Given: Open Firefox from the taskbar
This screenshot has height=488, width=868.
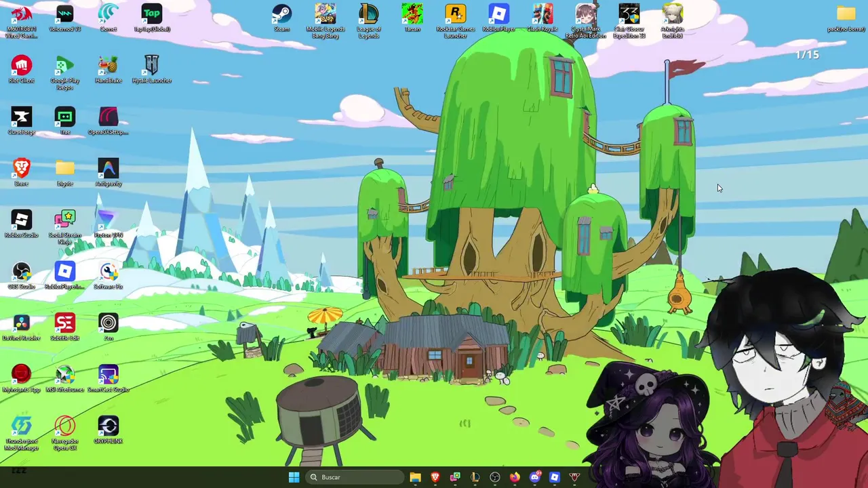Looking at the screenshot, I should [x=515, y=477].
